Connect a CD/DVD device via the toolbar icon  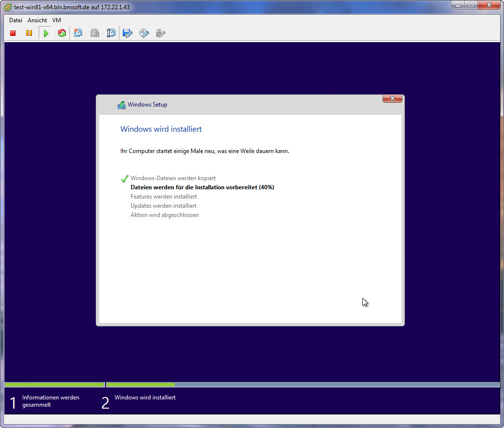click(x=144, y=33)
